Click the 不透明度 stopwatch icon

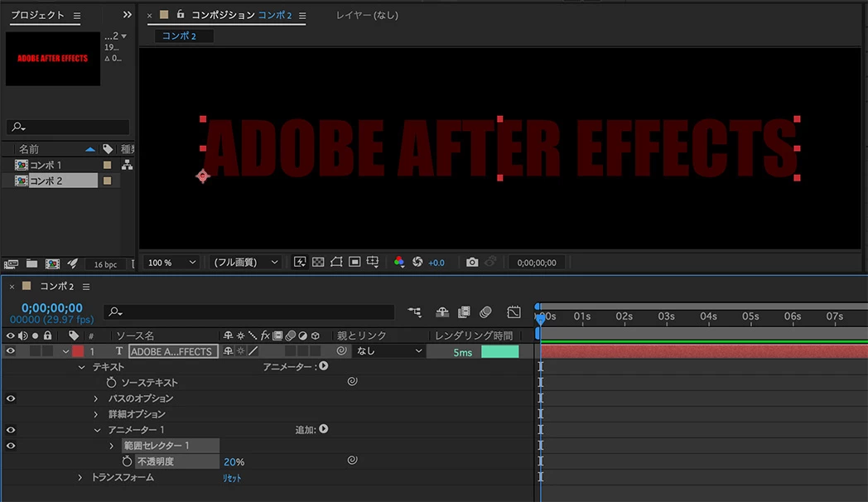(127, 461)
